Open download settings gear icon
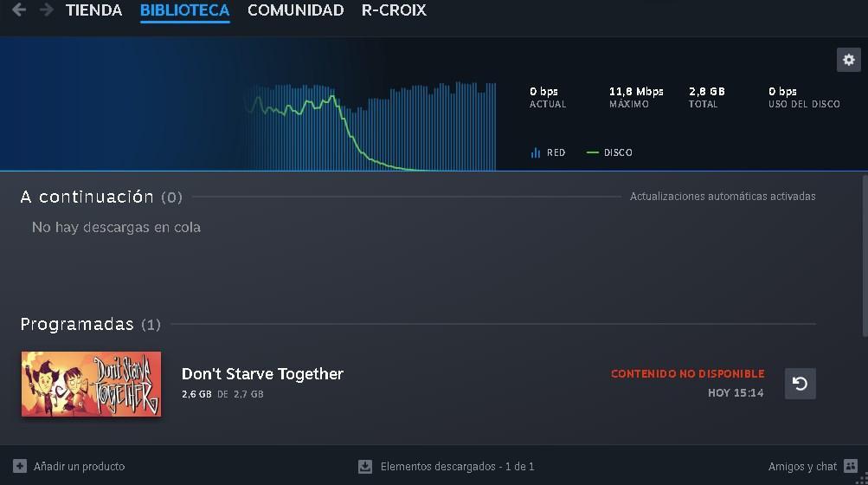Viewport: 868px width, 485px height. coord(848,60)
